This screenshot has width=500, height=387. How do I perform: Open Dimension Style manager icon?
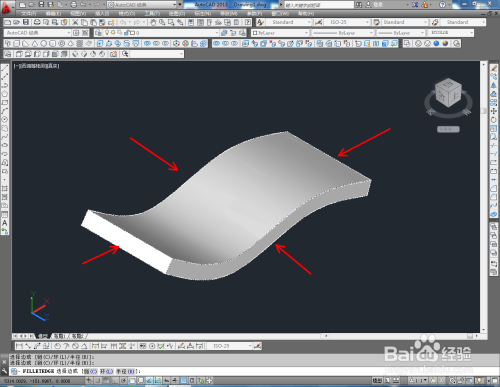point(318,22)
